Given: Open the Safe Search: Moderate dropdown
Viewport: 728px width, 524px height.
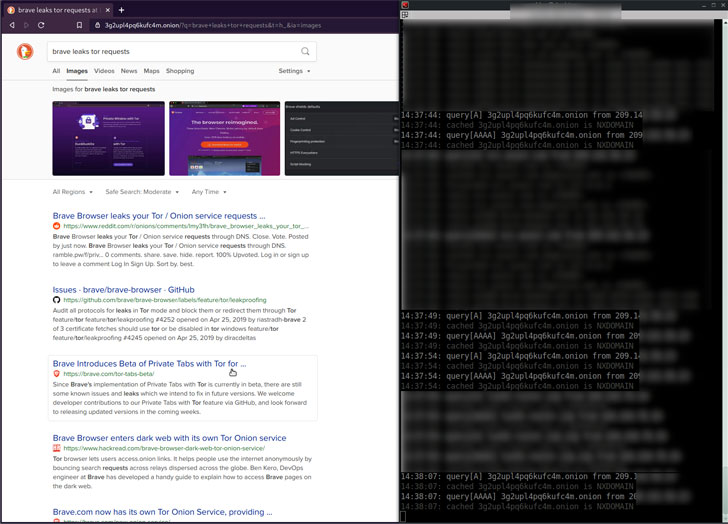Looking at the screenshot, I should tap(142, 191).
